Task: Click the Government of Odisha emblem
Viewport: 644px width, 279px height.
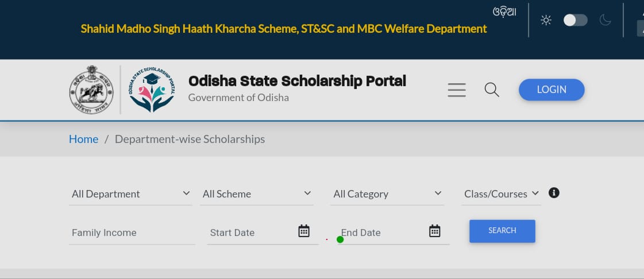Action: [92, 90]
